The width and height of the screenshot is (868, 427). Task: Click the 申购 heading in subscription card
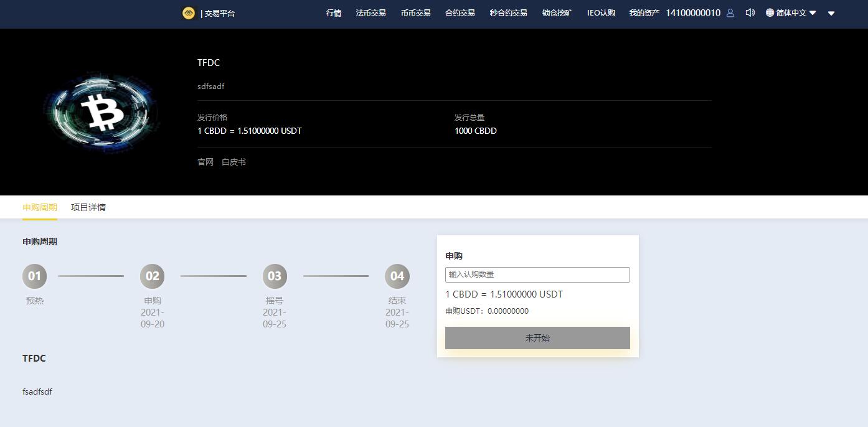pos(454,256)
